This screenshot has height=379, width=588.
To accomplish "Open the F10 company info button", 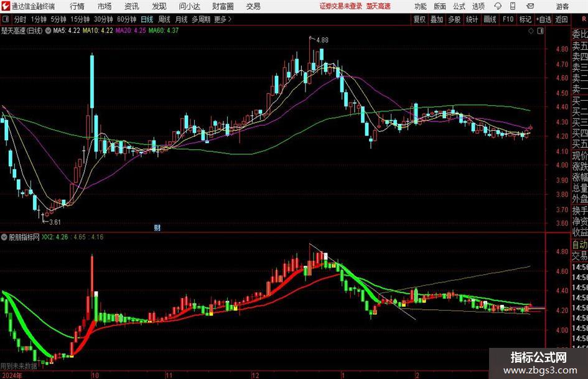I will 508,19.
